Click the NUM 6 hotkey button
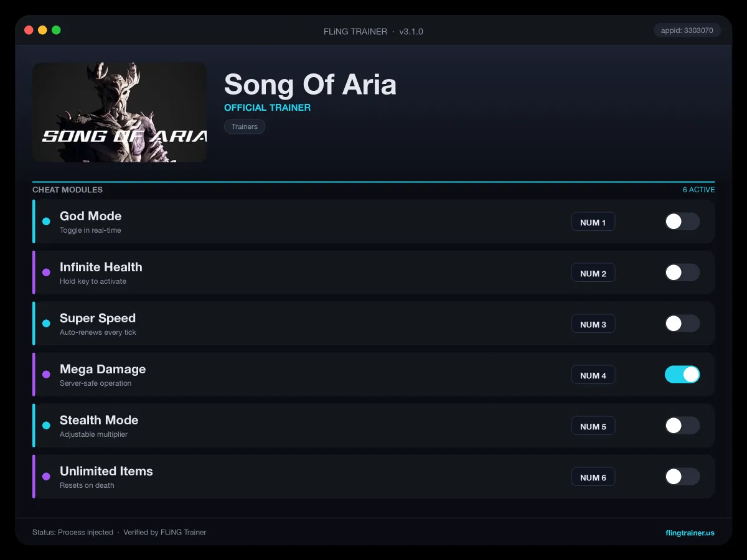747x560 pixels. pos(593,477)
